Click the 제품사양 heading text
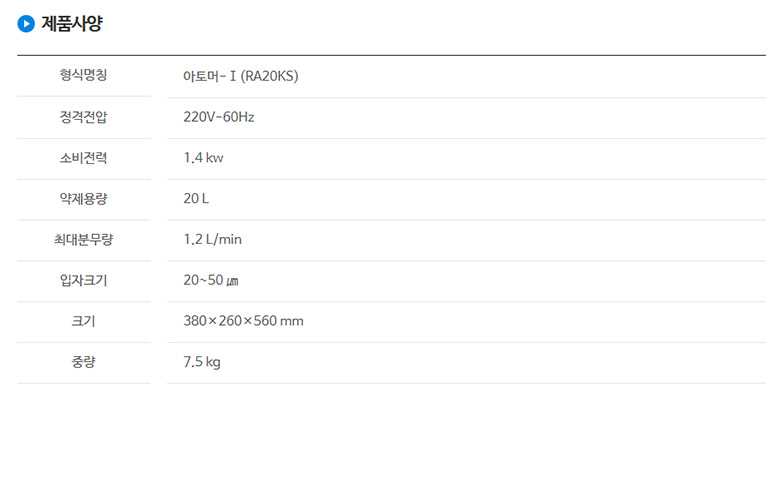 [72, 23]
